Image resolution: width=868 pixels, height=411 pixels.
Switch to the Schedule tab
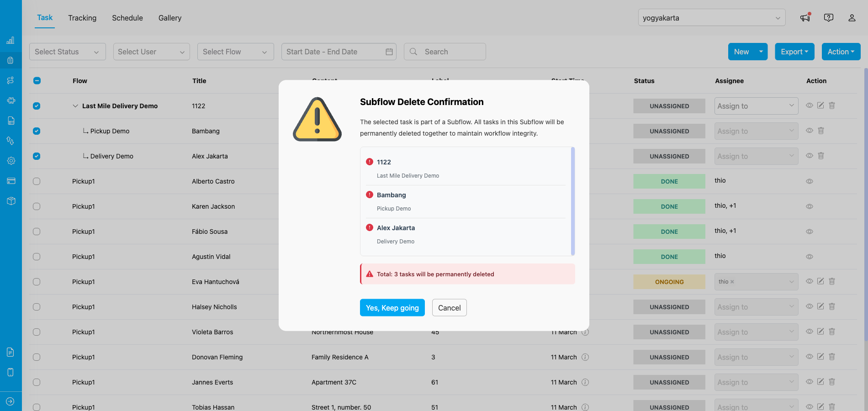coord(127,18)
